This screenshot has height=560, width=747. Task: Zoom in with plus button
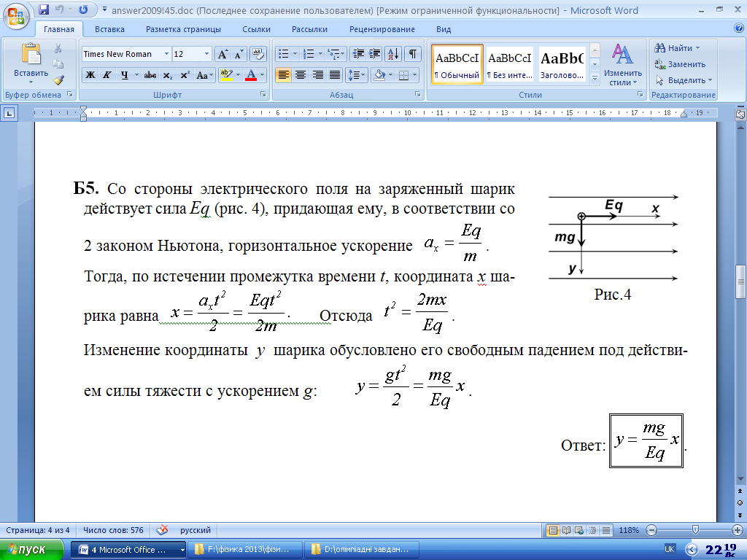click(737, 530)
